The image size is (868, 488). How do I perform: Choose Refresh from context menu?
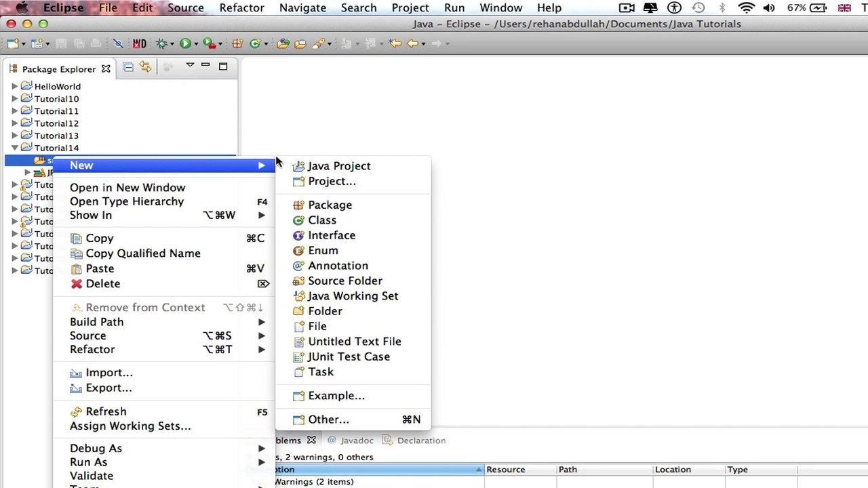(x=164, y=411)
